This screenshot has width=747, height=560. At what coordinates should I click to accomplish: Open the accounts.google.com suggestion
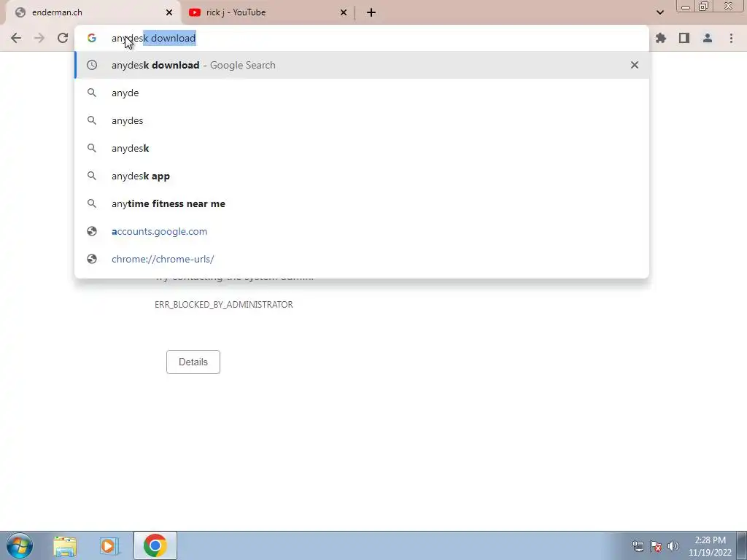tap(362, 231)
